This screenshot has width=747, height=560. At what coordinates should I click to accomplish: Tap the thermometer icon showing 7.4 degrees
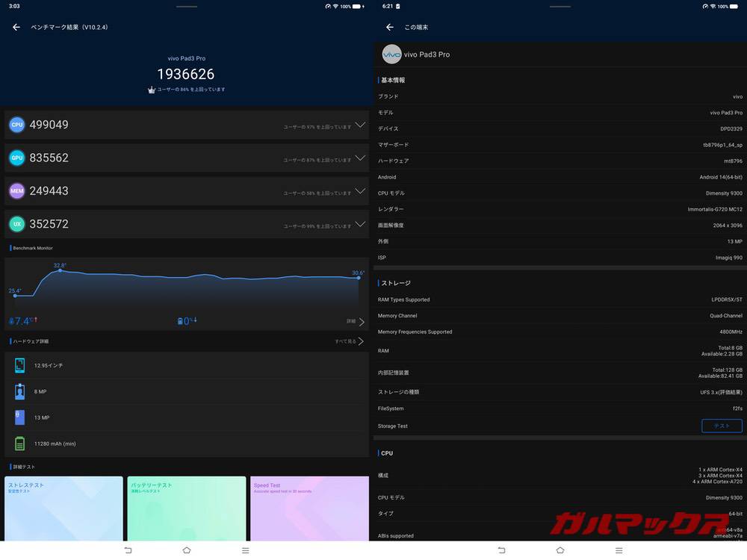[14, 321]
